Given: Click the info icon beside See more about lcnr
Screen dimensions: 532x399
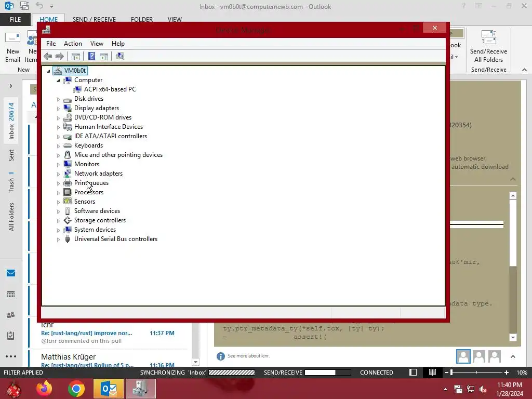Looking at the screenshot, I should point(220,356).
